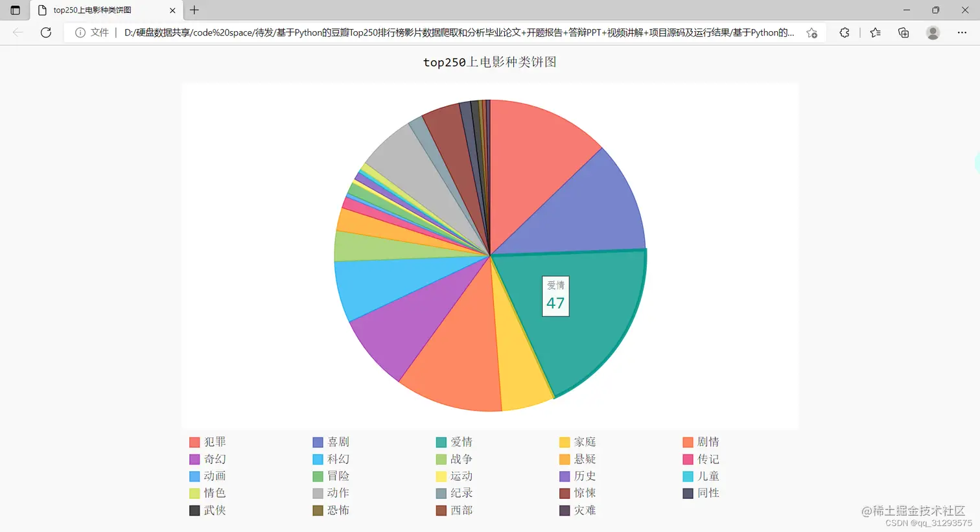The width and height of the screenshot is (980, 532).
Task: Hide the 情色 series via legend
Action: coord(207,493)
